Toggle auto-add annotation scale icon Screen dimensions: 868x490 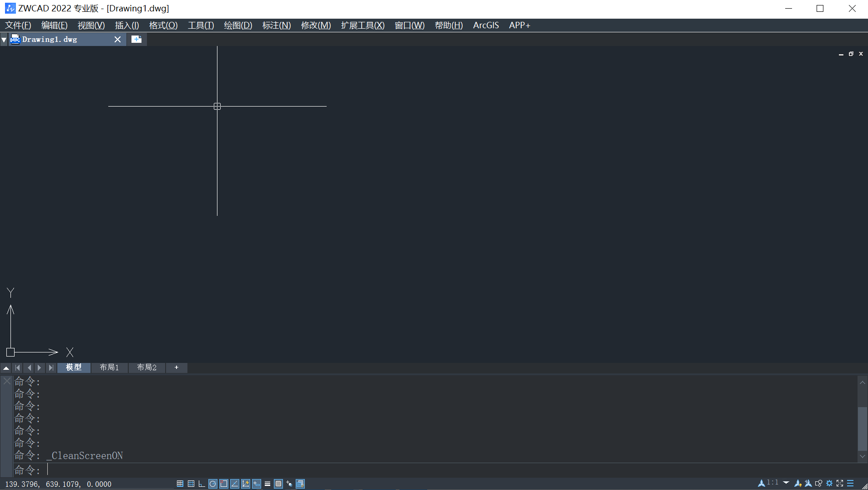click(x=808, y=483)
